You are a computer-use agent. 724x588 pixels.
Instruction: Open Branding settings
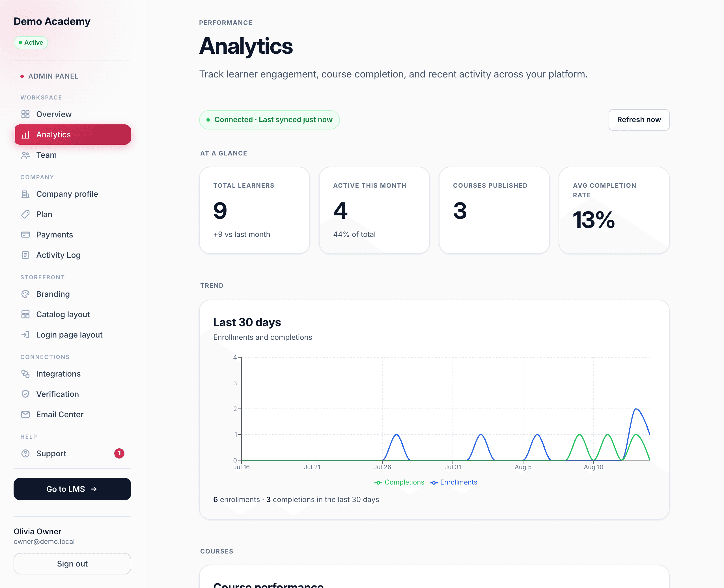click(x=72, y=294)
